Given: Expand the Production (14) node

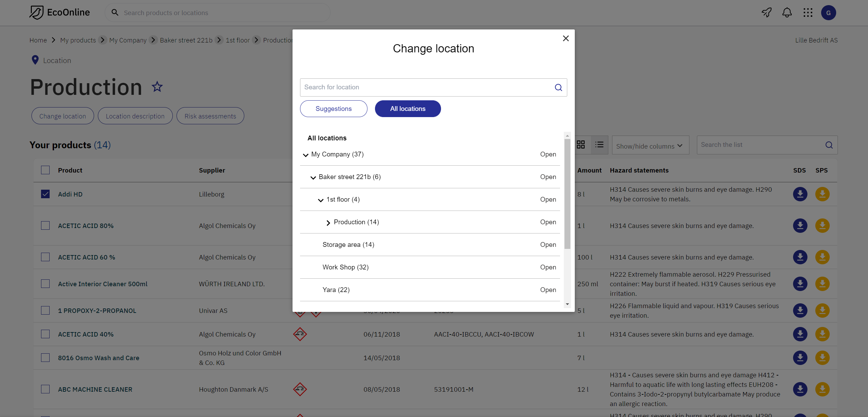Looking at the screenshot, I should click(328, 223).
